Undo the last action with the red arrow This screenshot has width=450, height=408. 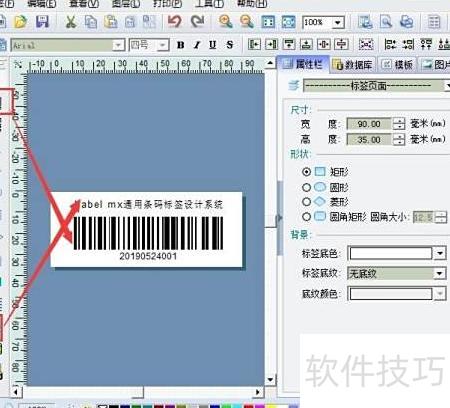(174, 22)
